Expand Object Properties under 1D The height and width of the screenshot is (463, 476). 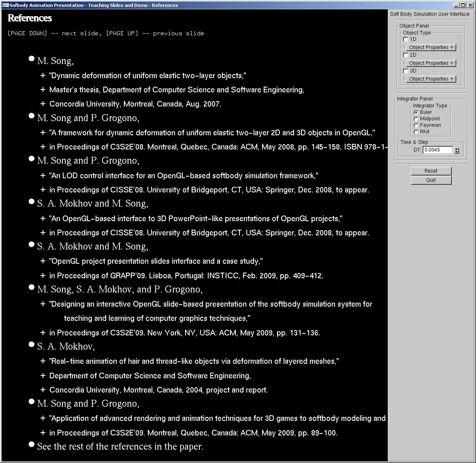(x=431, y=47)
